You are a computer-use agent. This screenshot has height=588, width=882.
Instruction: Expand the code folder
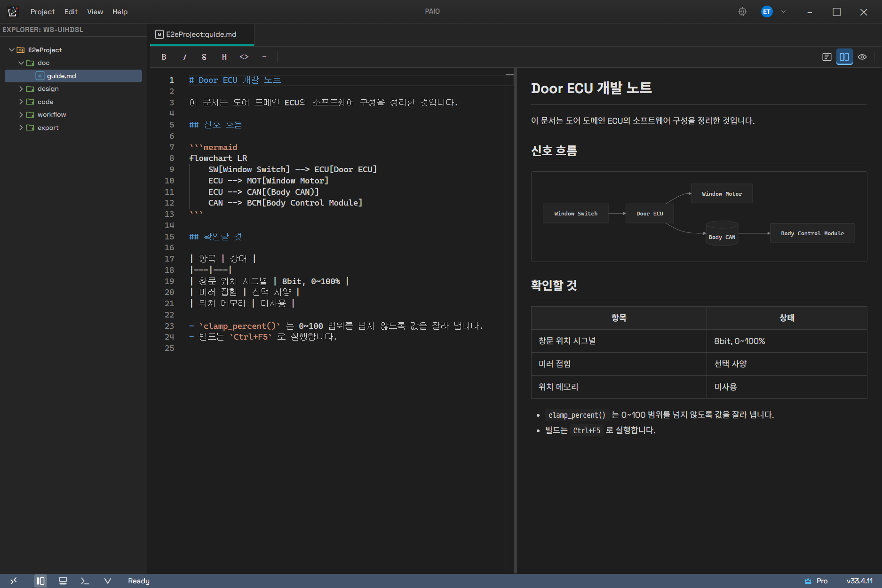pyautogui.click(x=21, y=102)
